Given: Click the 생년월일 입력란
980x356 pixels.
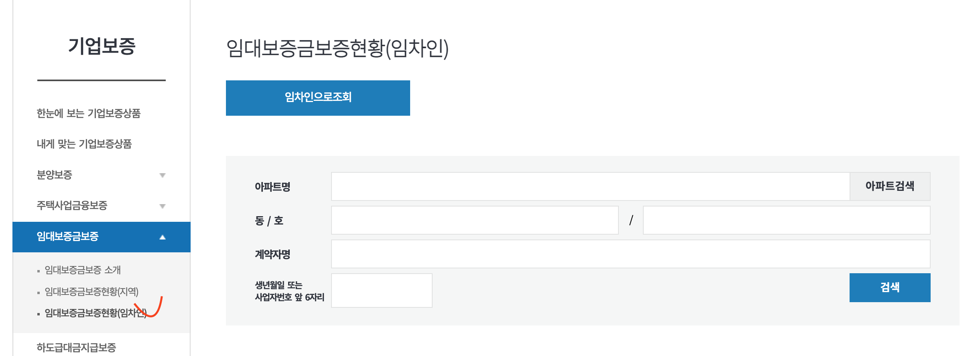Looking at the screenshot, I should pyautogui.click(x=380, y=290).
